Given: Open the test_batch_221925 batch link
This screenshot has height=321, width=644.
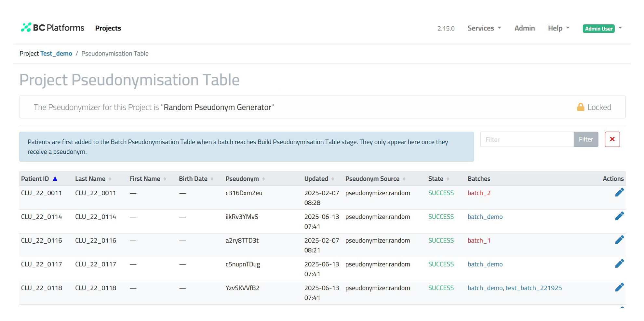Looking at the screenshot, I should (x=533, y=288).
